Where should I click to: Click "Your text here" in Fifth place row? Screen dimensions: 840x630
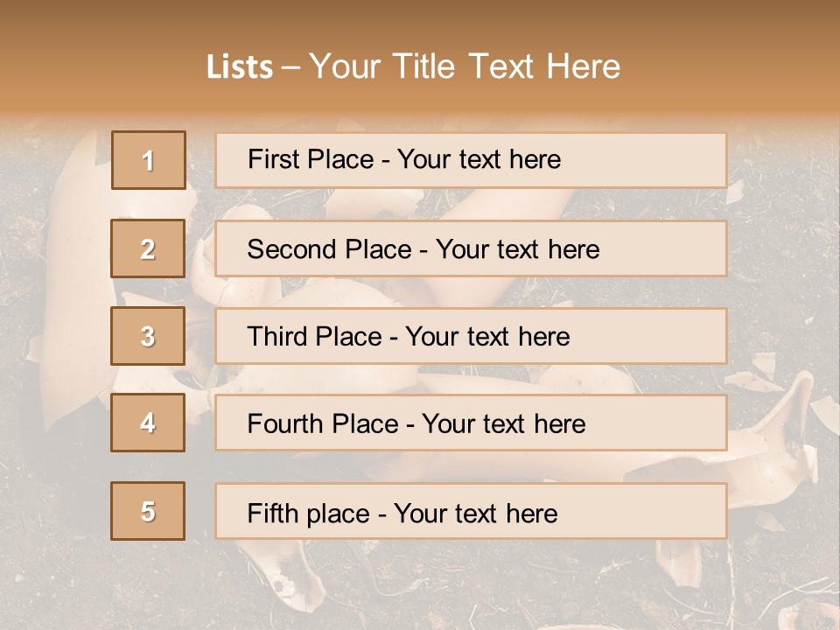[x=475, y=513]
